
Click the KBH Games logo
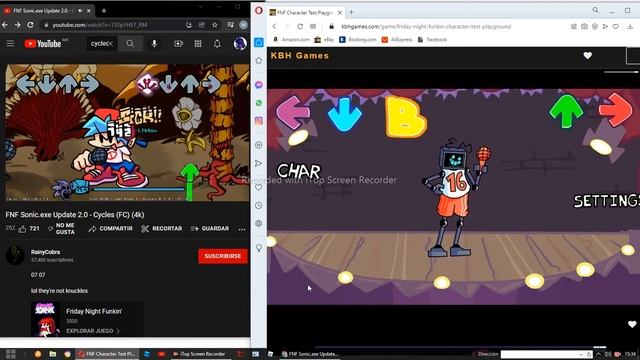coord(300,56)
